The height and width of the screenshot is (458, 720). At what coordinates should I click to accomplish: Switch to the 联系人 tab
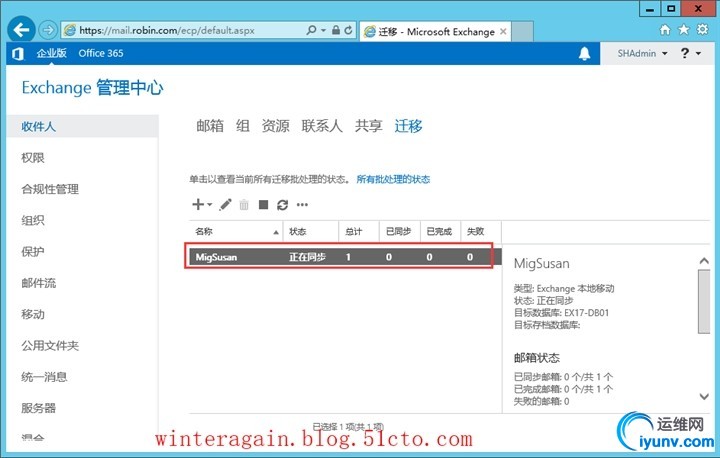click(322, 125)
